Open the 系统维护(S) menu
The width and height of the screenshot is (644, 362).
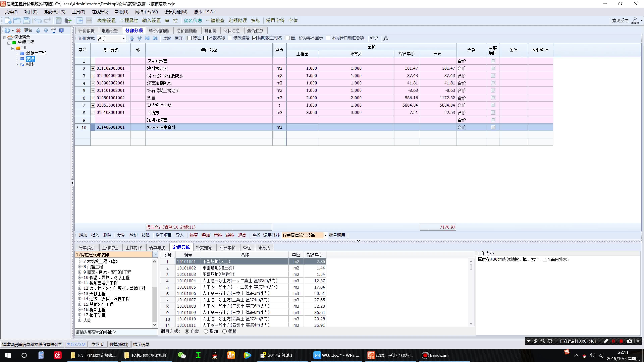(x=55, y=12)
